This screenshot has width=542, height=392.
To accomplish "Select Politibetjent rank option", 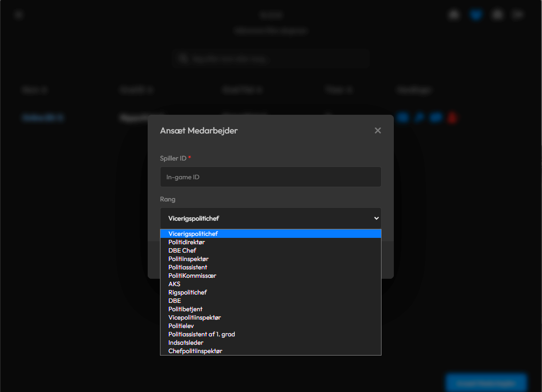I will [x=271, y=309].
